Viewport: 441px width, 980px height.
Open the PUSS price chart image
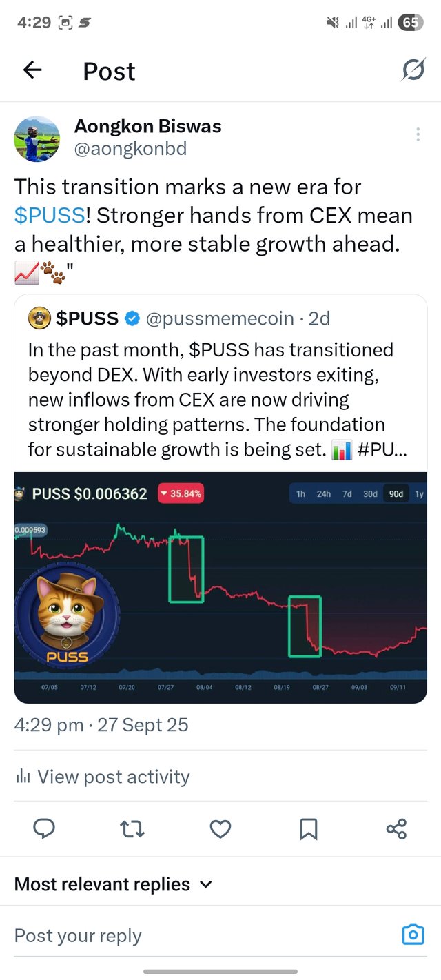[220, 586]
